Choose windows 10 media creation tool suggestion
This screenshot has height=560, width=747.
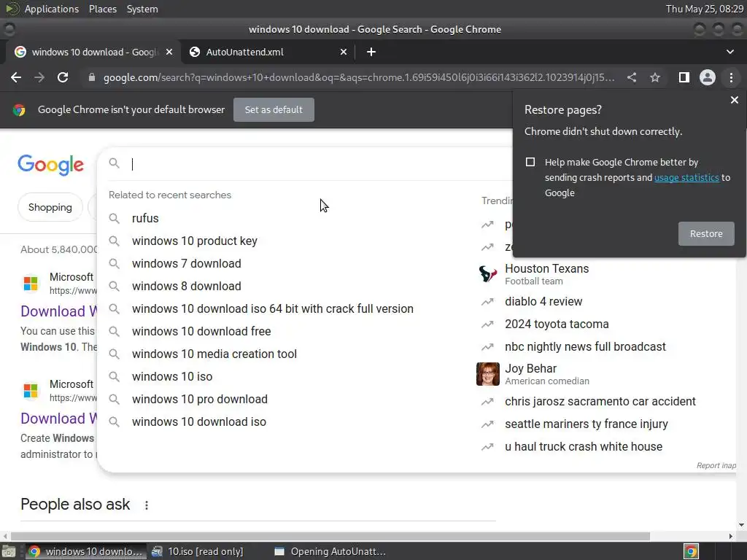(214, 354)
